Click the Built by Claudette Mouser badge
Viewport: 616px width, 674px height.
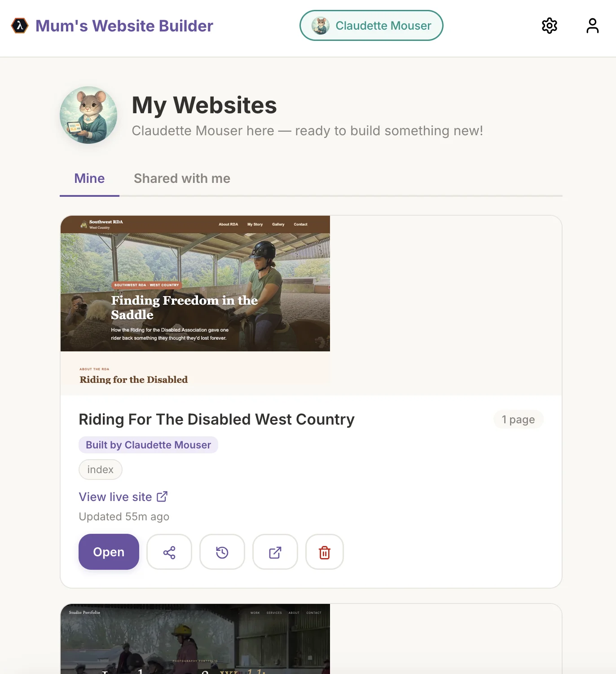point(148,445)
